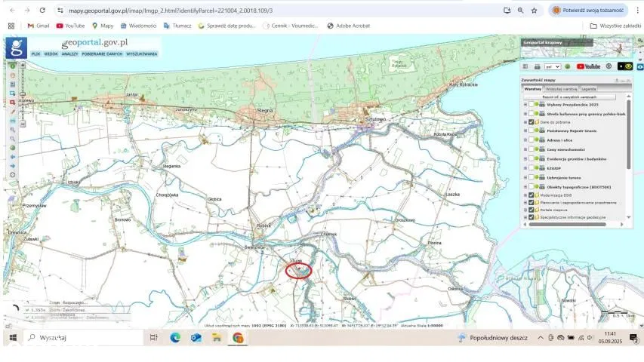The image size is (644, 362).
Task: Click the zoom out minus button
Action: [23, 124]
